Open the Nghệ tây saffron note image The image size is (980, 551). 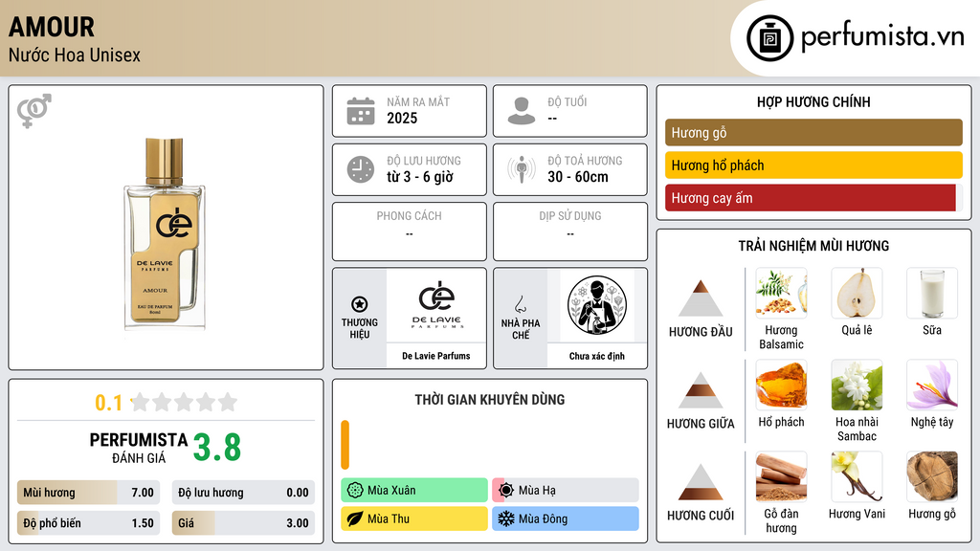click(932, 385)
